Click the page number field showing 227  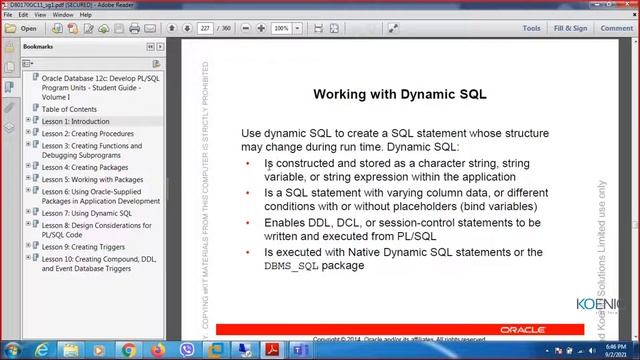(205, 28)
